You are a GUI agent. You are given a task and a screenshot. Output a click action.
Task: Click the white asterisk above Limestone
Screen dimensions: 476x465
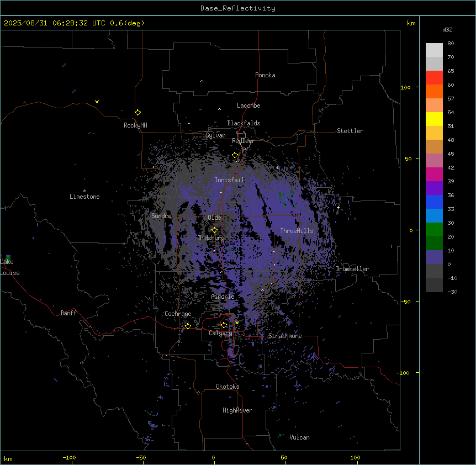click(84, 191)
